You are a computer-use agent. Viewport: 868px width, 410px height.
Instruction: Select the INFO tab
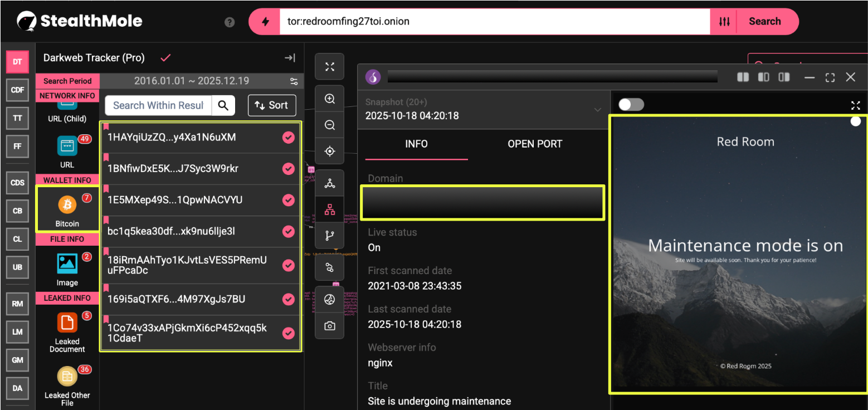coord(416,144)
